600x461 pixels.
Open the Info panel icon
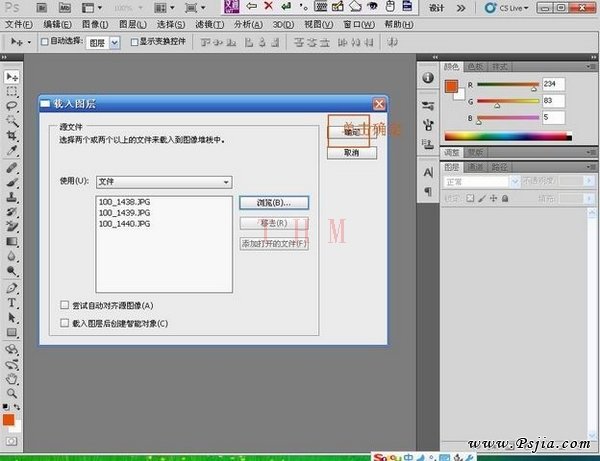click(x=428, y=77)
